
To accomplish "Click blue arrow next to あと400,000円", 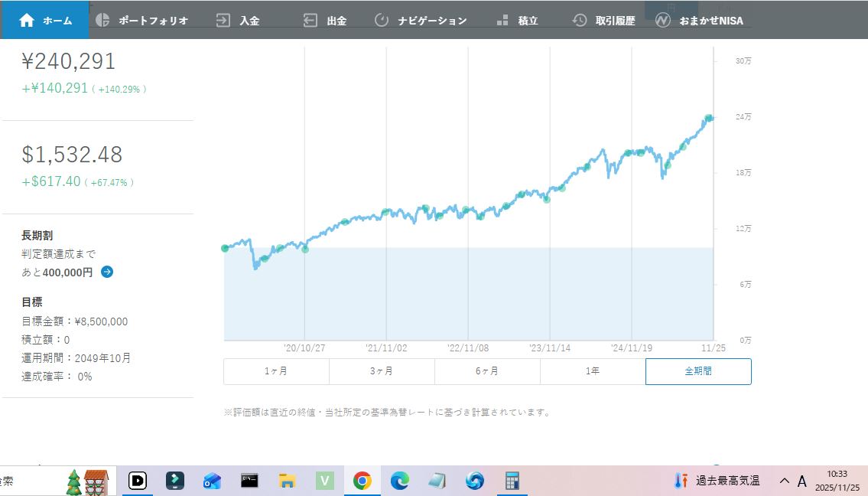I will 107,272.
